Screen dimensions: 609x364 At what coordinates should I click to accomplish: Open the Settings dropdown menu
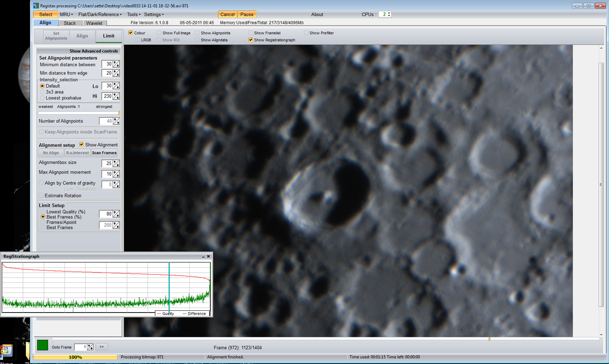pos(154,14)
